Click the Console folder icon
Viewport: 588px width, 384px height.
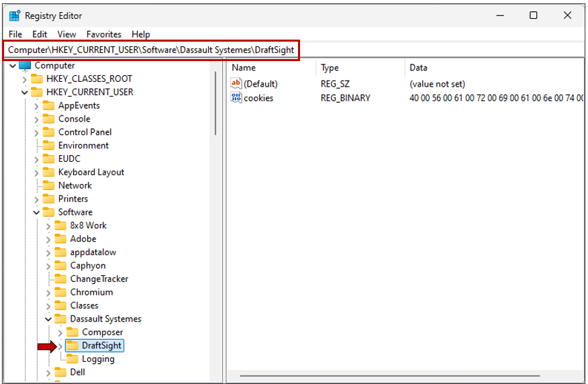48,119
